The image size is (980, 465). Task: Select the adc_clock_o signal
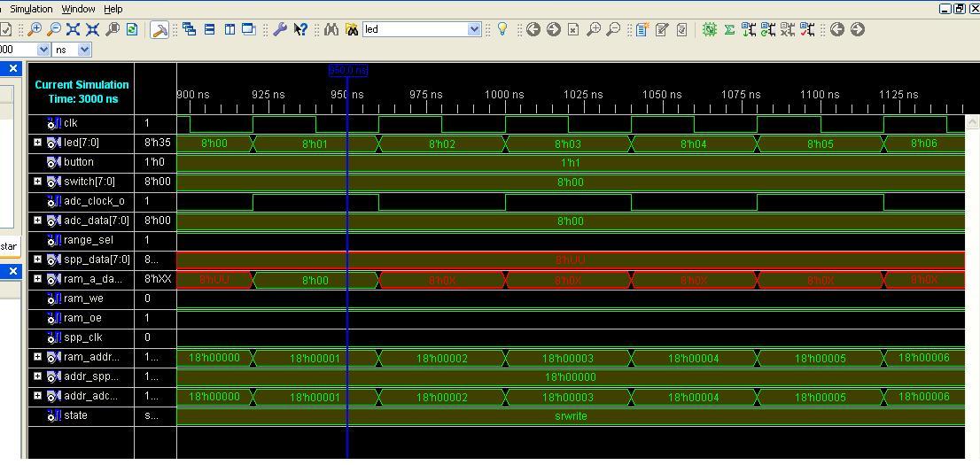coord(95,201)
